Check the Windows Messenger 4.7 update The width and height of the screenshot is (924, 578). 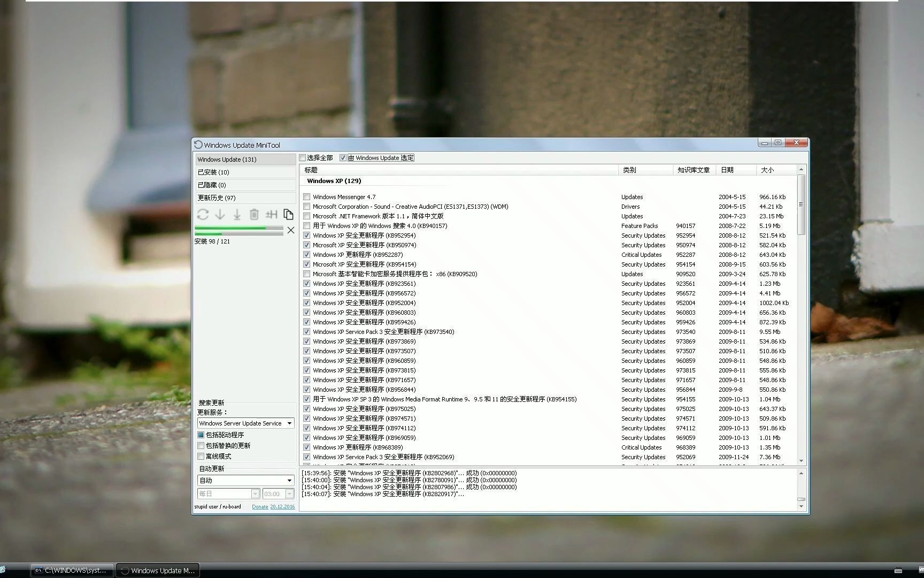307,197
